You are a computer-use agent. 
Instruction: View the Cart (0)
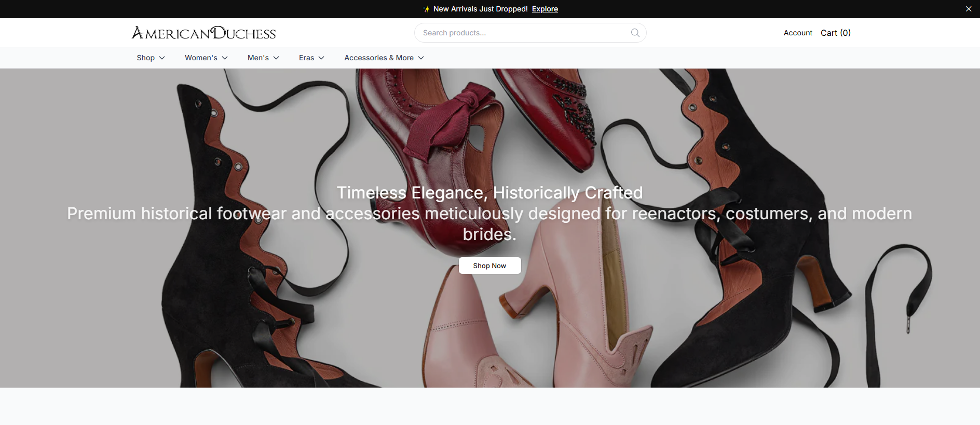[x=836, y=33]
